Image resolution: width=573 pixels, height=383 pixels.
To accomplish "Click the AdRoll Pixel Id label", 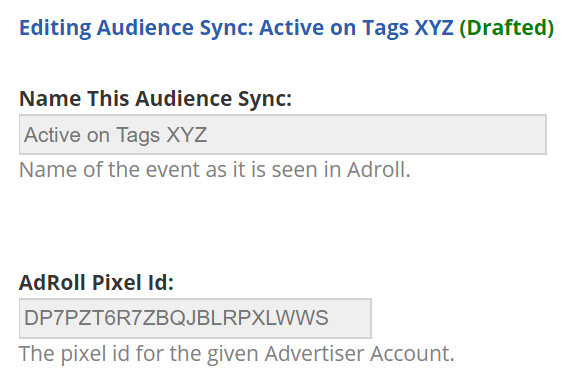I will pyautogui.click(x=96, y=282).
